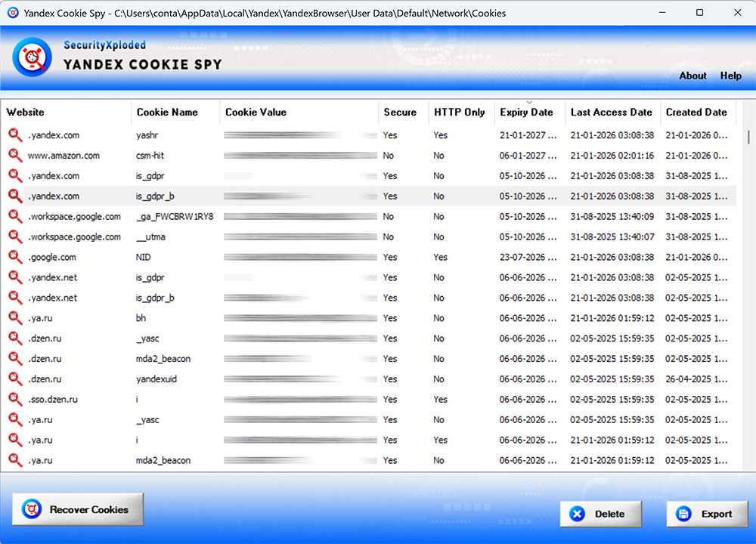756x544 pixels.
Task: Toggle sorting on the Secure column header
Action: 401,112
